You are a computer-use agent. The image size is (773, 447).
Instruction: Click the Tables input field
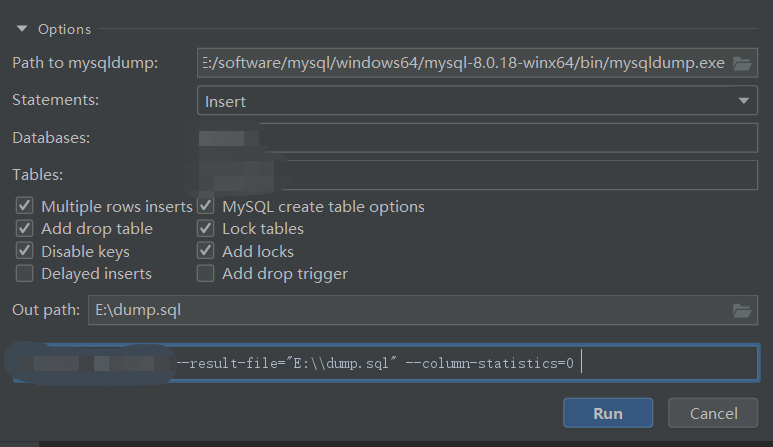pyautogui.click(x=477, y=175)
